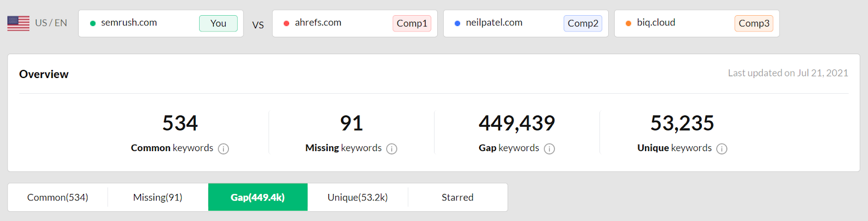The width and height of the screenshot is (868, 221).
Task: Click info icon next to Unique keywords
Action: pos(722,149)
